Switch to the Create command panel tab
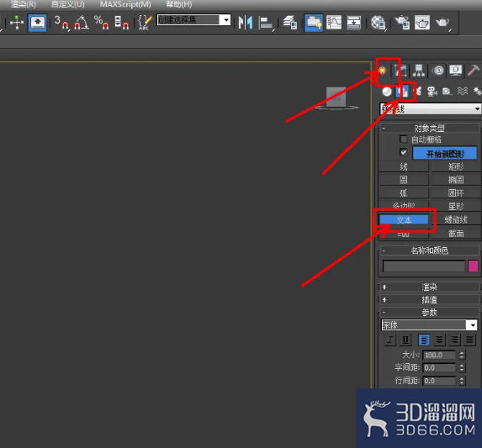The width and height of the screenshot is (482, 448). (x=383, y=71)
